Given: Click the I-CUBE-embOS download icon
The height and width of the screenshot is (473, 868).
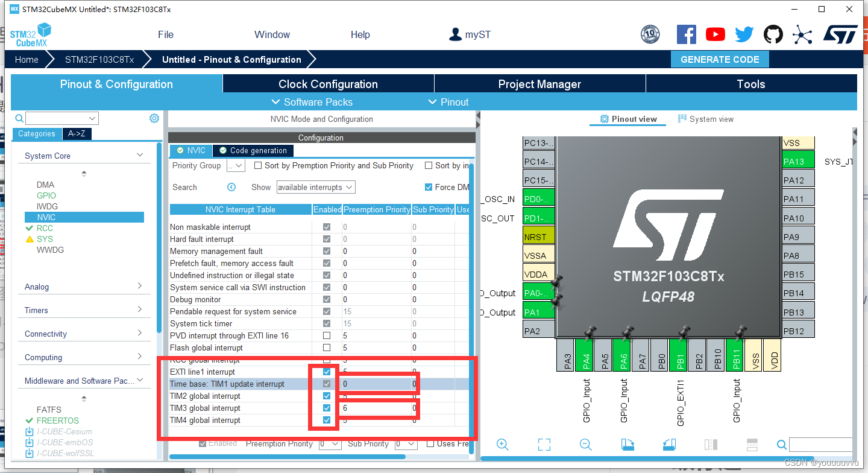Looking at the screenshot, I should pyautogui.click(x=29, y=442).
